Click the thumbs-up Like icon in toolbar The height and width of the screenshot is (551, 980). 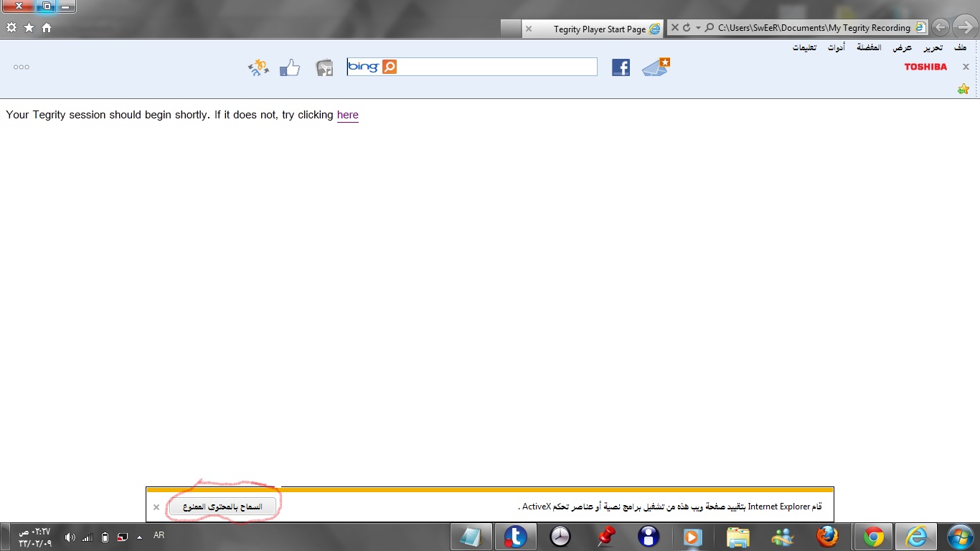pyautogui.click(x=290, y=68)
